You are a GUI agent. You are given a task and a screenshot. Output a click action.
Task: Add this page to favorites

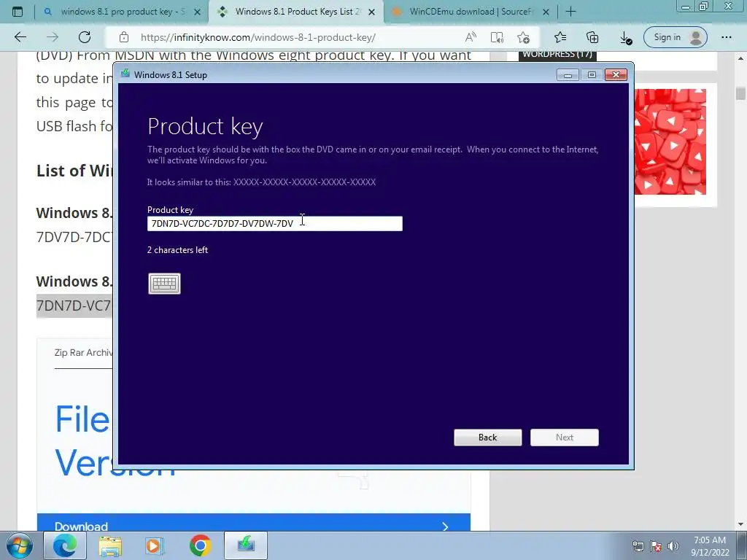click(x=523, y=37)
